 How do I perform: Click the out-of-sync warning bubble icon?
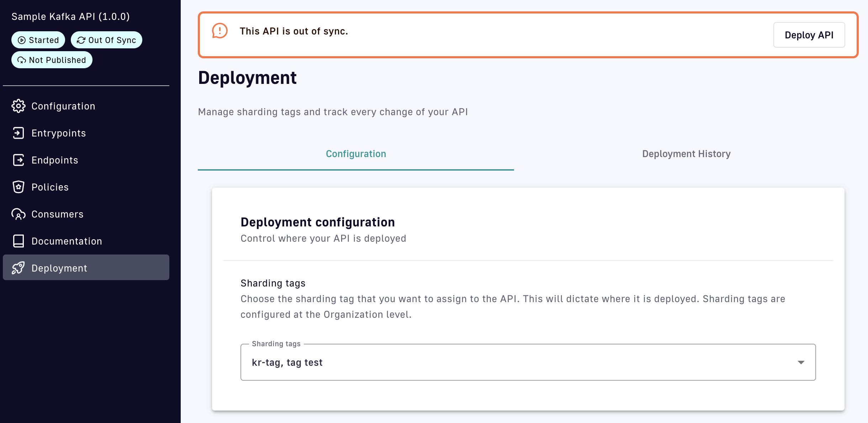coord(220,31)
